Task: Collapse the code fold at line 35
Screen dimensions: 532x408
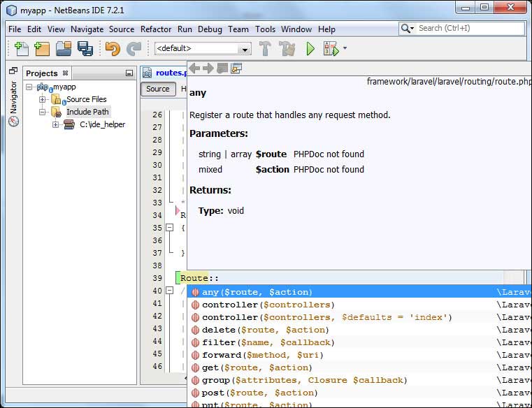Action: (168, 228)
